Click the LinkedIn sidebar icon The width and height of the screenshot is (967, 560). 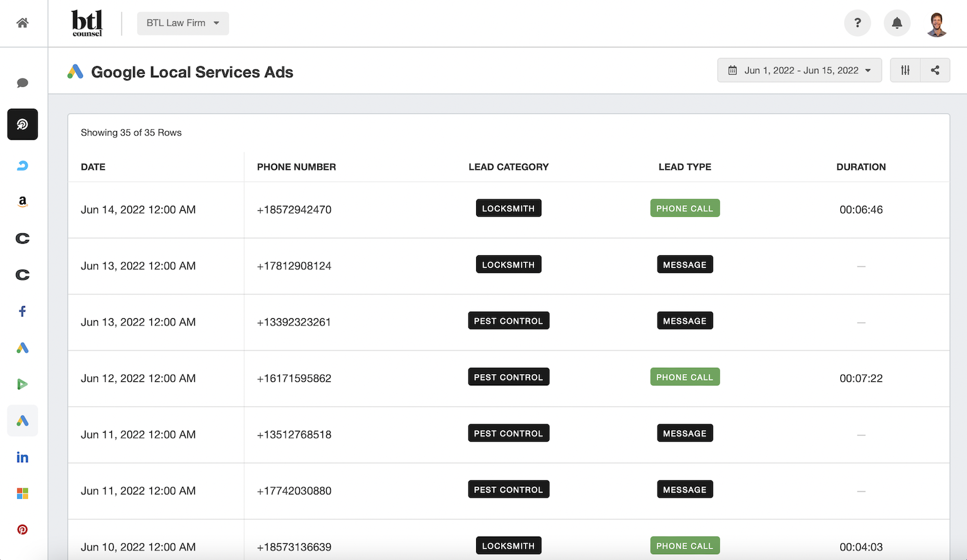click(x=23, y=457)
